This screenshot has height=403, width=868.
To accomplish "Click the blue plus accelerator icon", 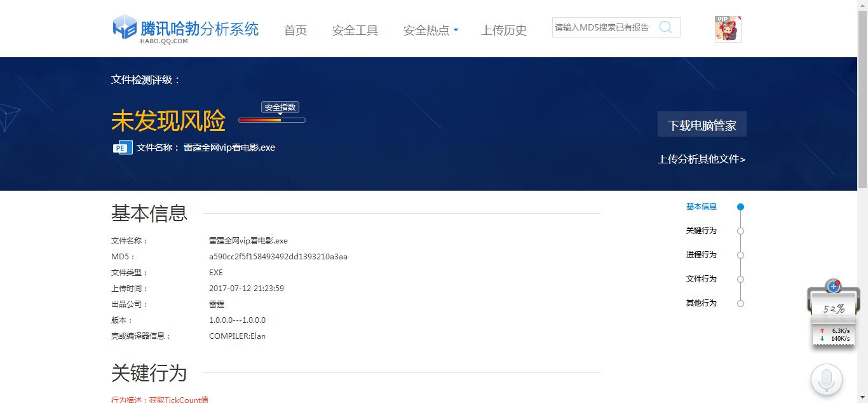I will 834,287.
